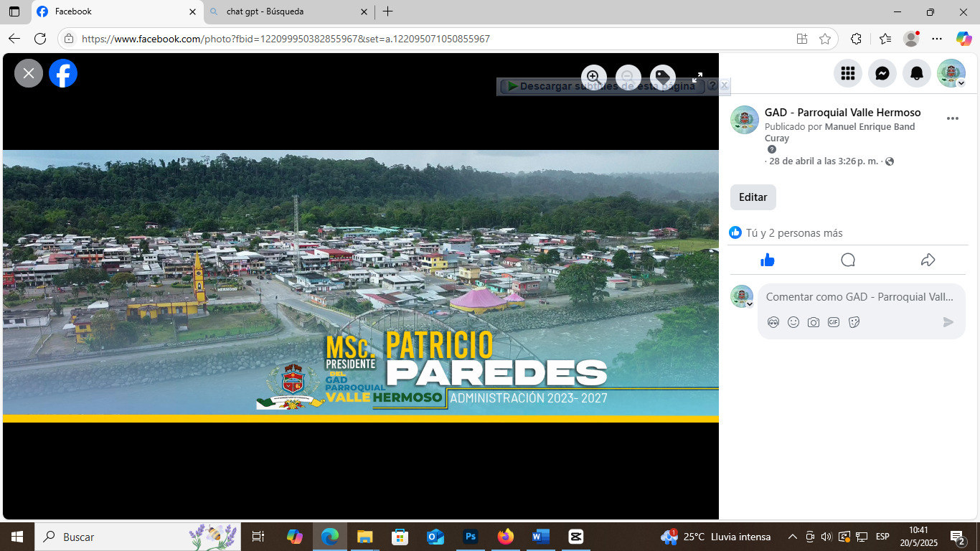Change commenting identity via avatar arrow

(x=750, y=304)
